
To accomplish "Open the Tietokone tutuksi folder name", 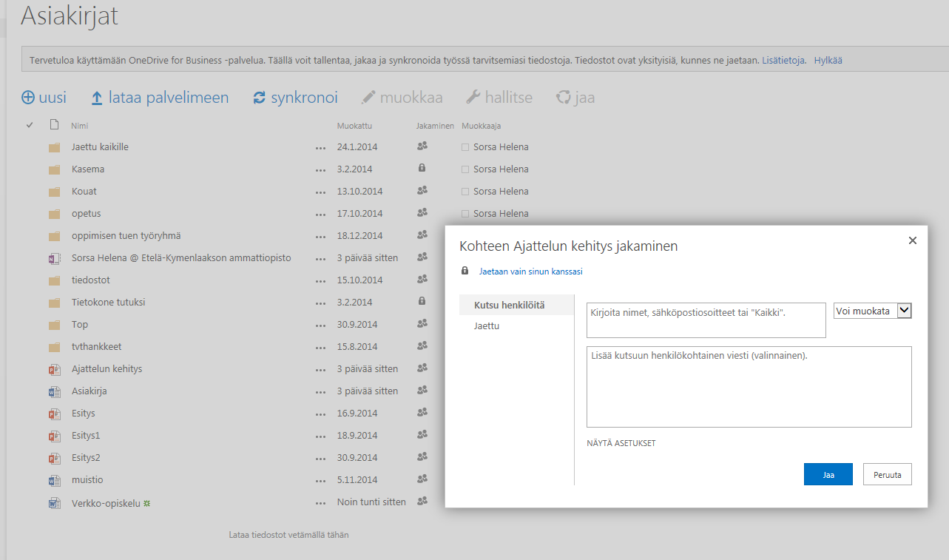I will (x=108, y=303).
